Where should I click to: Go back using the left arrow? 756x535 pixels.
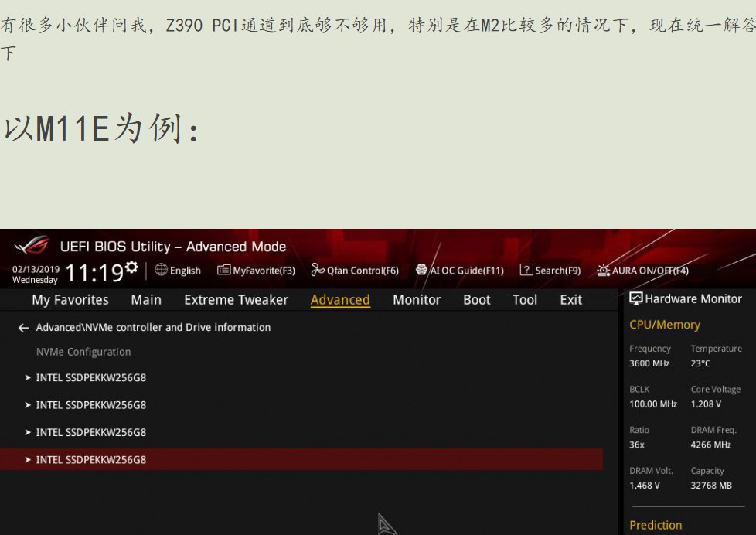point(23,328)
